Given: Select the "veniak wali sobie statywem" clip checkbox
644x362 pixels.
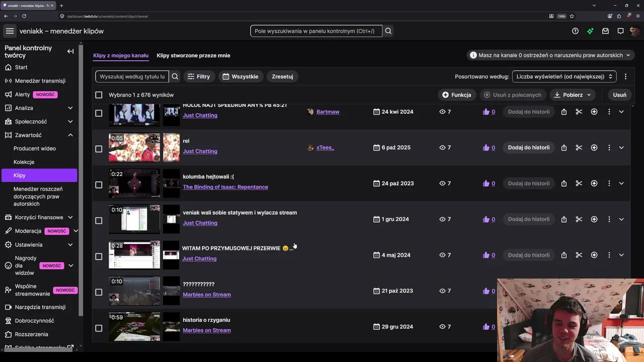Looking at the screenshot, I should [x=99, y=220].
